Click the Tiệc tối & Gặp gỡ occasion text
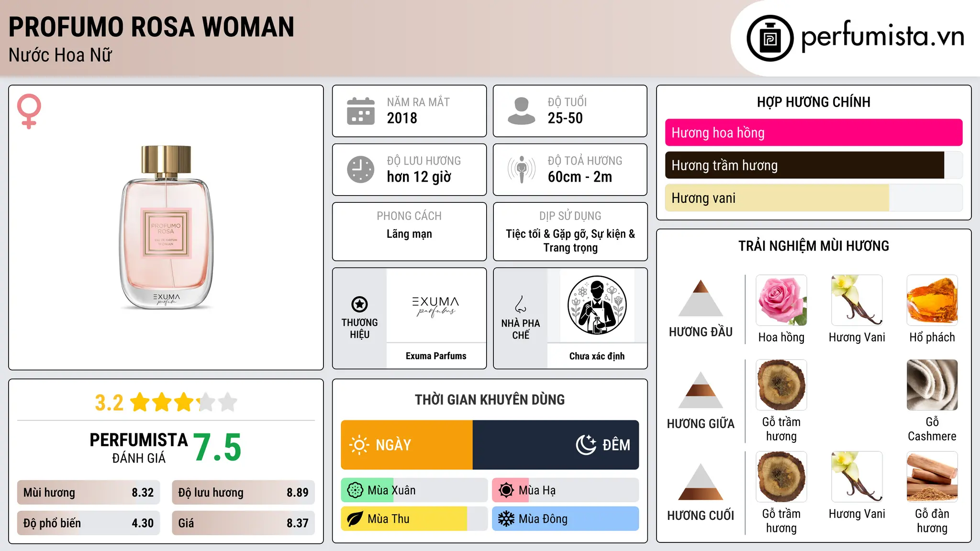The width and height of the screenshot is (980, 551). (570, 241)
